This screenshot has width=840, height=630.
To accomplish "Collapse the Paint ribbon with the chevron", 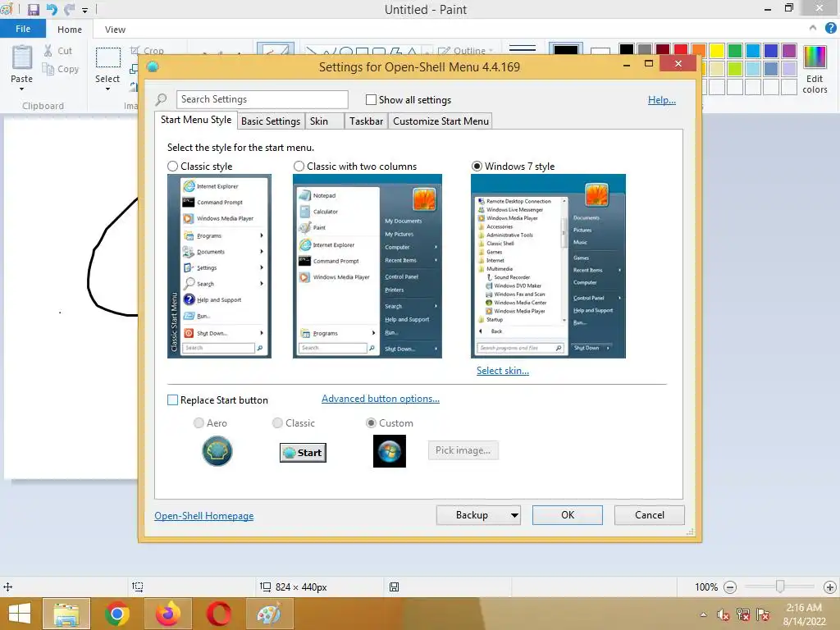I will [813, 29].
